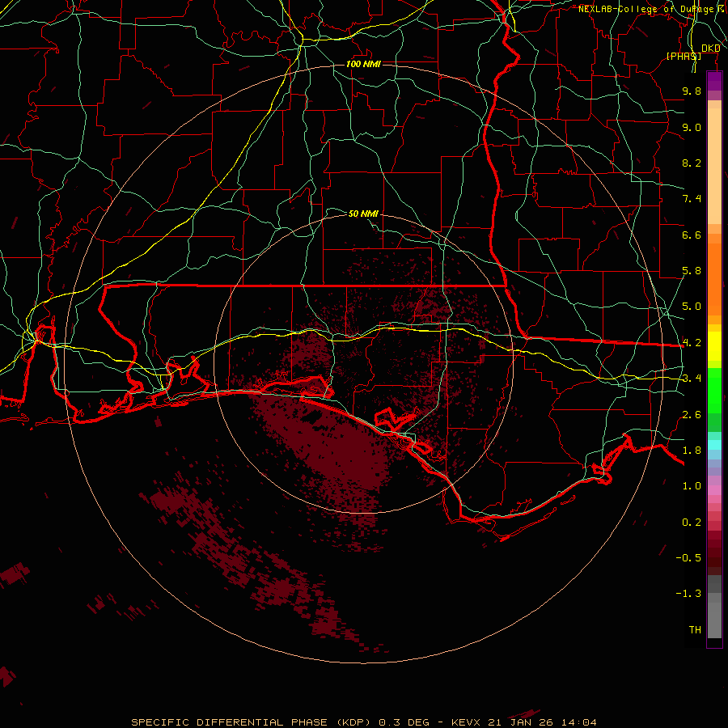Click the 0.2 scale label
This screenshot has height=728, width=728.
tap(692, 523)
